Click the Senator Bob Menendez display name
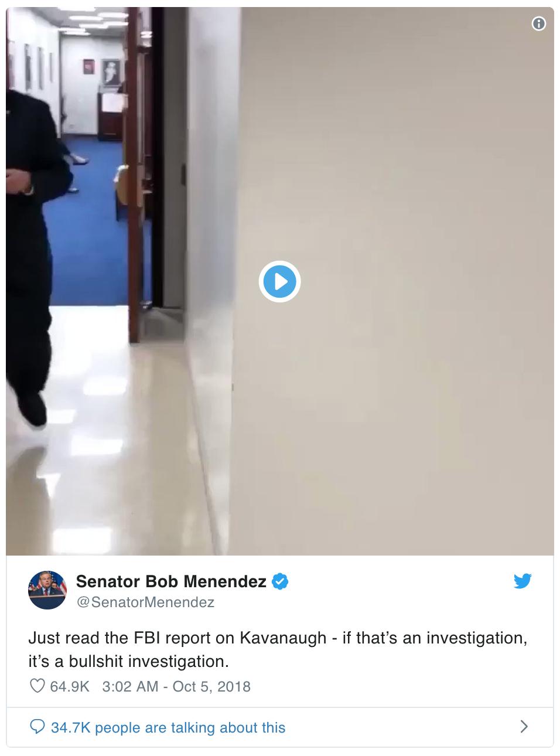Image resolution: width=560 pixels, height=756 pixels. [x=171, y=581]
